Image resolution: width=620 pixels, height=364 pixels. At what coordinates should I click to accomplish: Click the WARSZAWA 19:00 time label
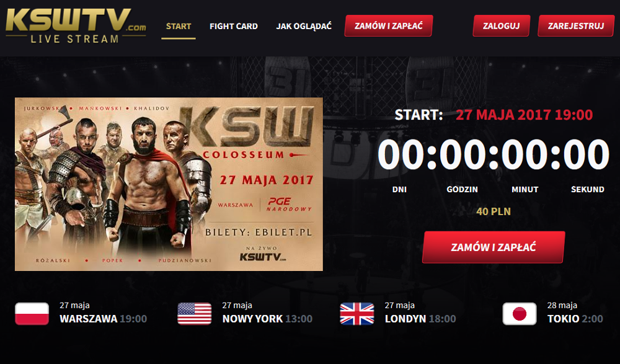(x=103, y=319)
